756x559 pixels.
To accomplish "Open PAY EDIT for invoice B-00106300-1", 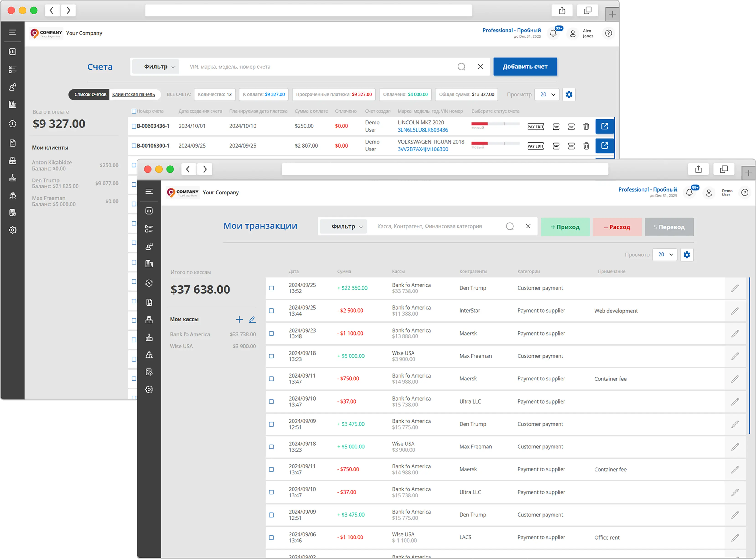I will 535,146.
